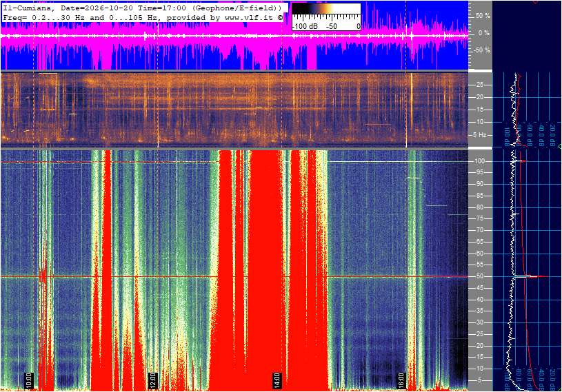Click the 80 tick on the lower frequency axis

click(479, 207)
